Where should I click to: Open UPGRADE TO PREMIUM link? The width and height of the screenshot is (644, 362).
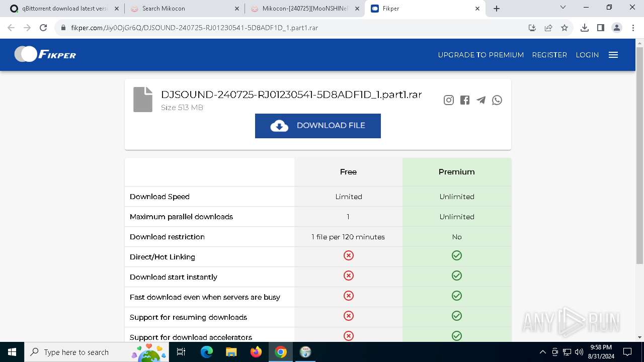tap(481, 55)
